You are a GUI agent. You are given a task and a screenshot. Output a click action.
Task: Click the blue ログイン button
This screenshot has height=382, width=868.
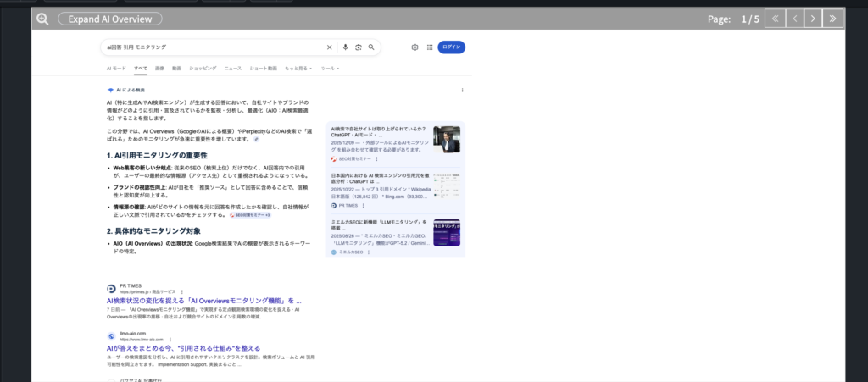[x=451, y=47]
